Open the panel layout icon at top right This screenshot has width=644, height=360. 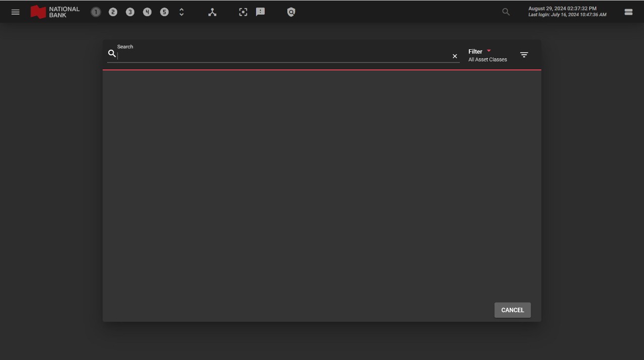pyautogui.click(x=628, y=12)
